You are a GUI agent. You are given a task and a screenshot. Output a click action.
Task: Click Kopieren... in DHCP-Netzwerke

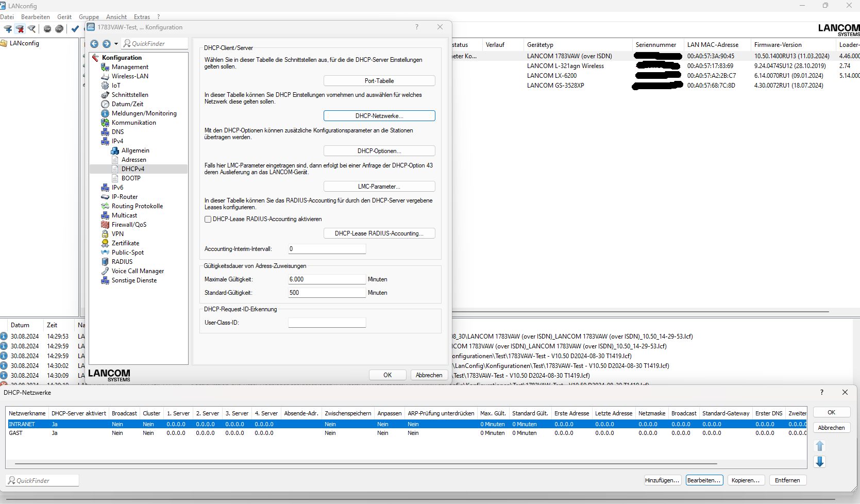click(746, 480)
